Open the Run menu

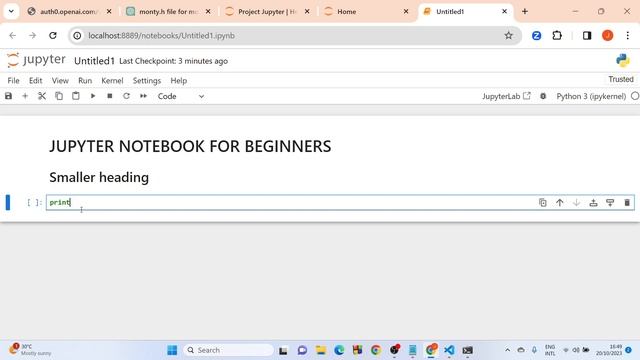coord(85,80)
